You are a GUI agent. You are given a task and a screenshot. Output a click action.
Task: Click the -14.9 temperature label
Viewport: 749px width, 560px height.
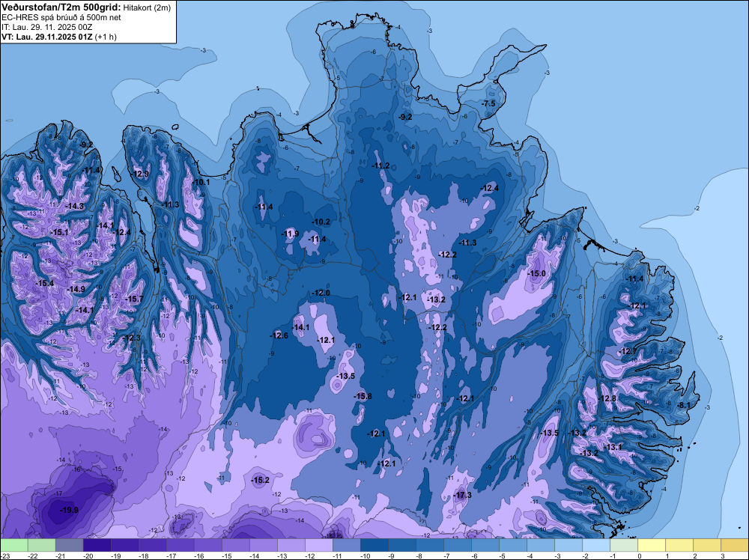tap(76, 289)
